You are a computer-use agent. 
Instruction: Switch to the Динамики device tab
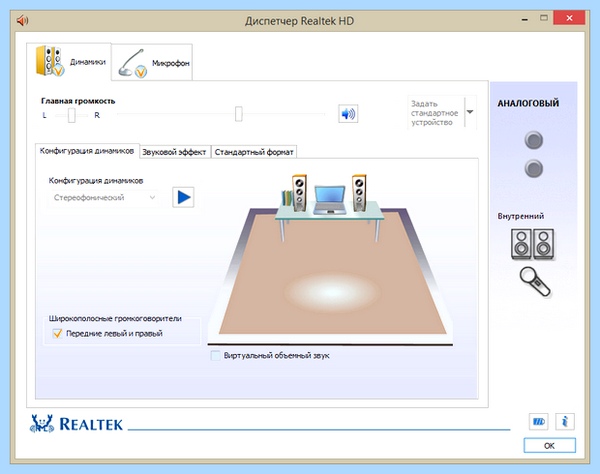69,62
